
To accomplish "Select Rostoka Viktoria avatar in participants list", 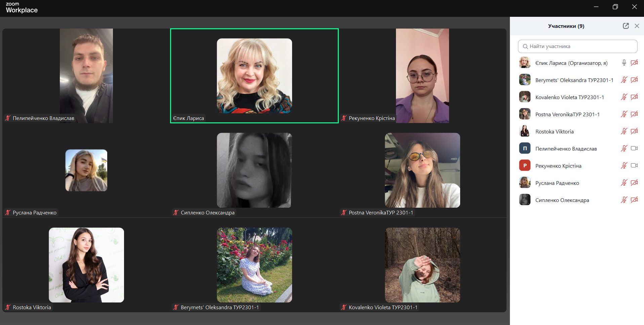I will point(525,131).
